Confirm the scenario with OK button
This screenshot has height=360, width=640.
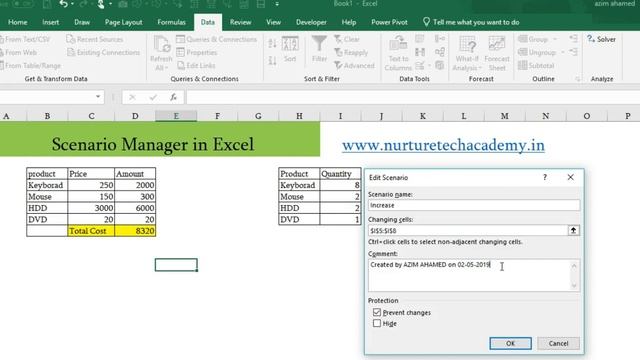510,343
